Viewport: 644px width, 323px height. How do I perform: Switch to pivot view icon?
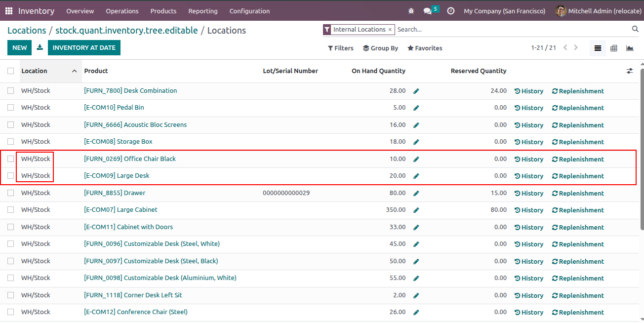point(614,48)
